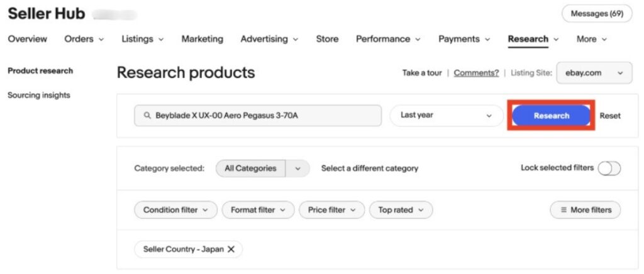The width and height of the screenshot is (644, 274).
Task: Expand the Last year date range dropdown
Action: (447, 116)
